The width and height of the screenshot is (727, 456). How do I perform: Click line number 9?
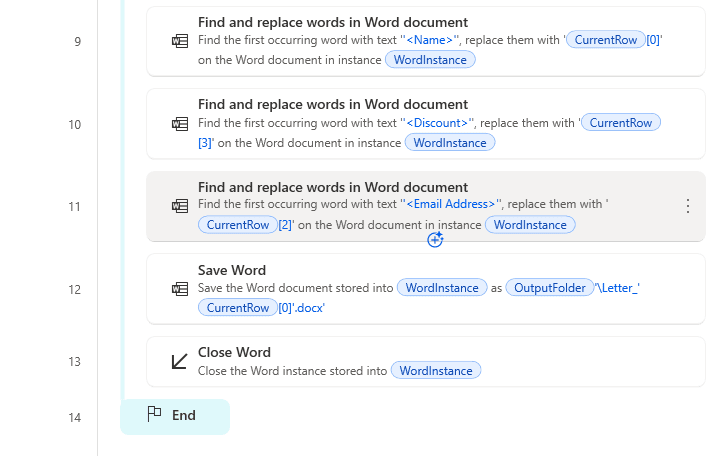(x=77, y=42)
